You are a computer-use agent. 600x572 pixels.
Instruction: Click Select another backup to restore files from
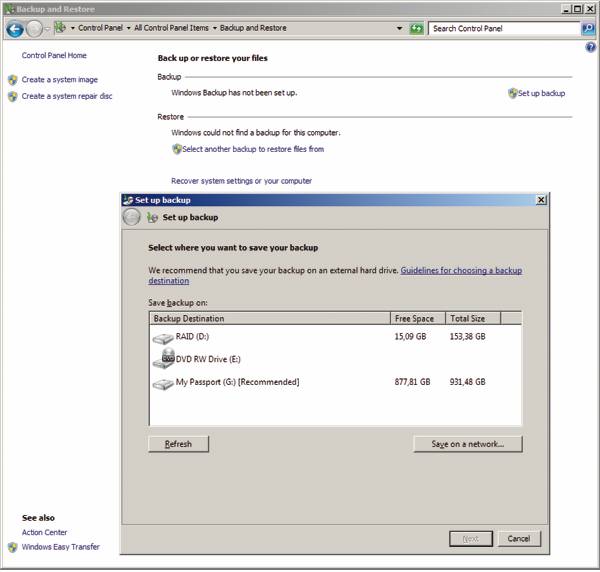253,149
